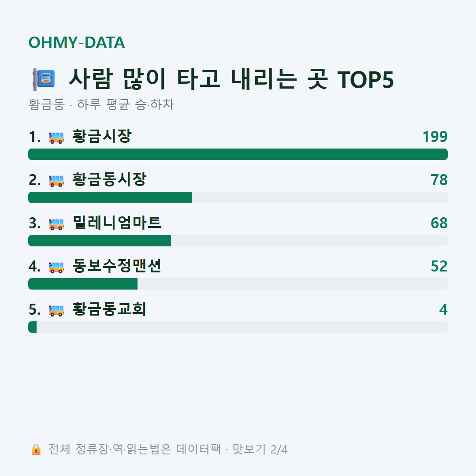Screen dimensions: 476x476
Task: Select the 황금동시장 stop name
Action: pyautogui.click(x=109, y=179)
